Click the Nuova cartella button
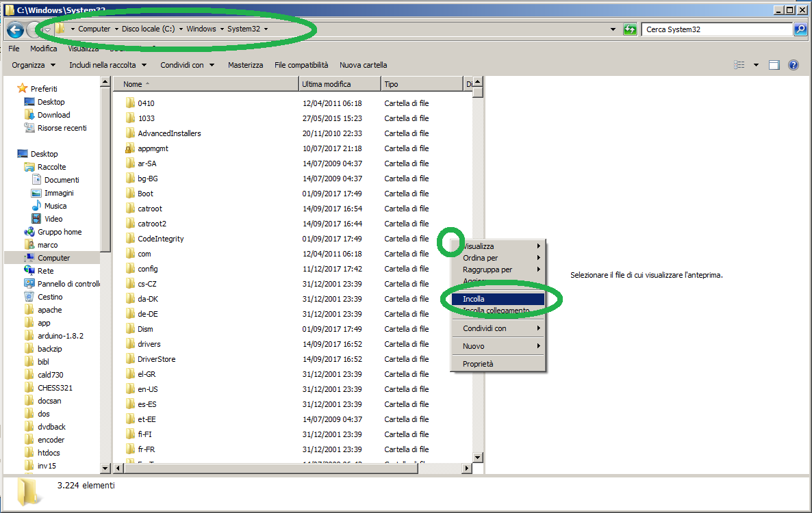 click(x=363, y=65)
